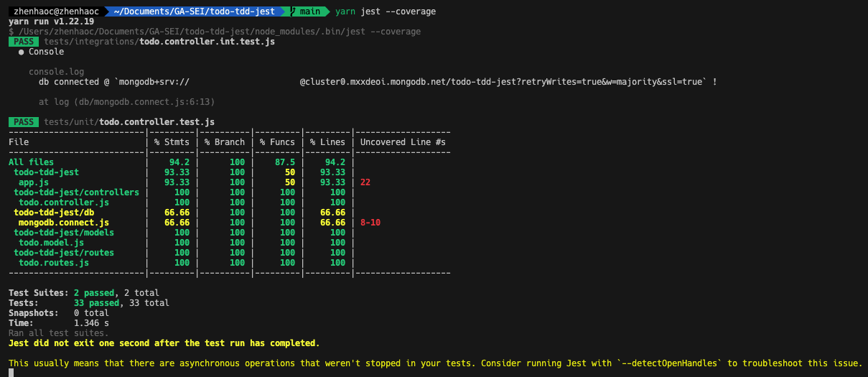Screen dimensions: 868x377
Task: Click the % Branch column header
Action: pos(225,142)
